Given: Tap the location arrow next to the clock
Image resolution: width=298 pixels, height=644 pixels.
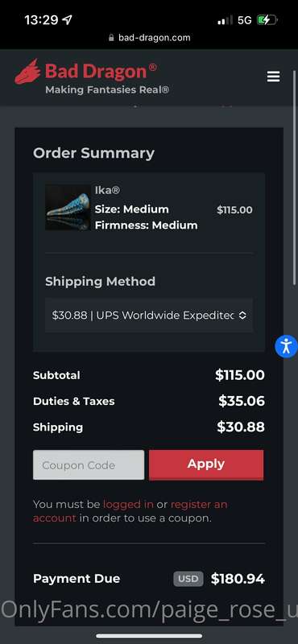Looking at the screenshot, I should click(x=67, y=19).
